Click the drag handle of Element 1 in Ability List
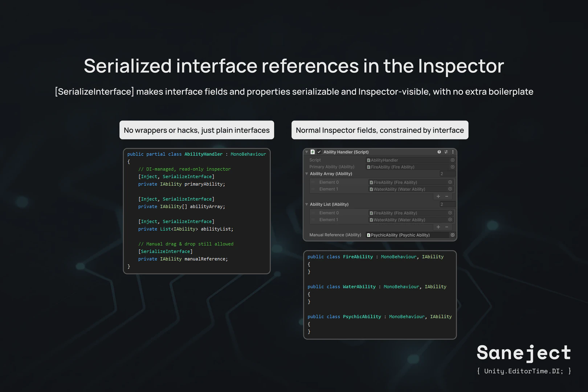 (313, 220)
